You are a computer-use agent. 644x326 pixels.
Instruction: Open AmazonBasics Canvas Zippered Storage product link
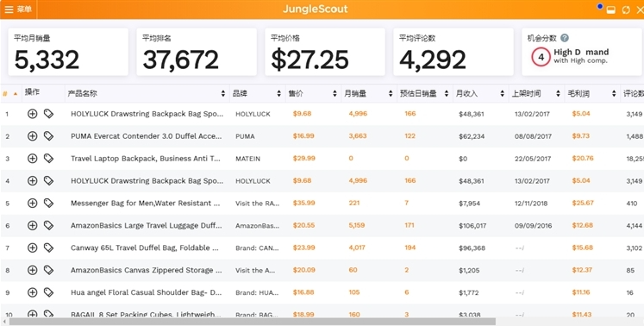(x=147, y=270)
